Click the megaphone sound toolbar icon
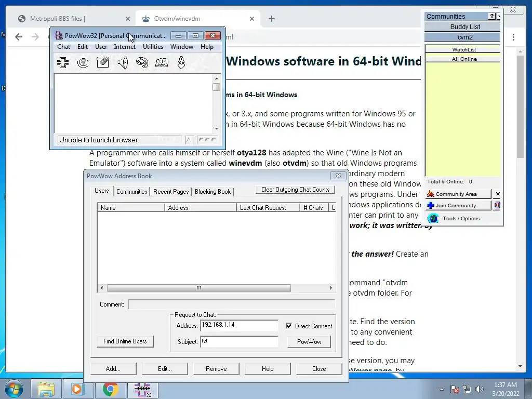Screen dimensions: 532x399 pyautogui.click(x=123, y=62)
